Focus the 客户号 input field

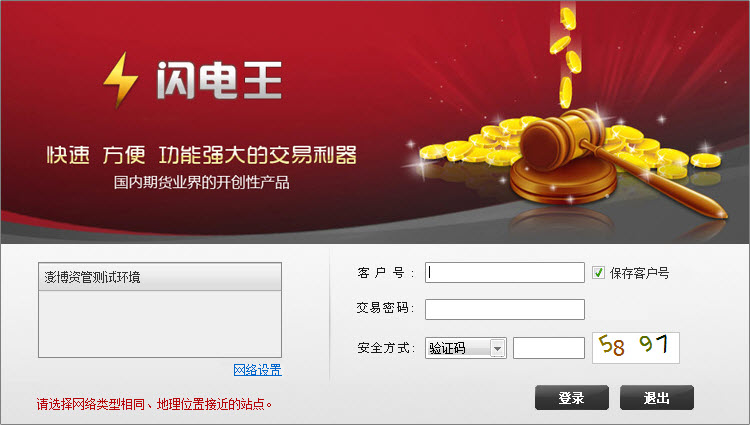(x=505, y=272)
